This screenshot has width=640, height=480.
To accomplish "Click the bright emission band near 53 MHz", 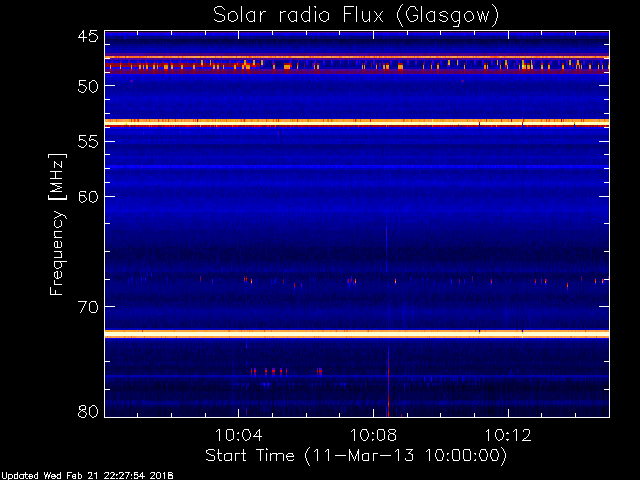I will 357,122.
